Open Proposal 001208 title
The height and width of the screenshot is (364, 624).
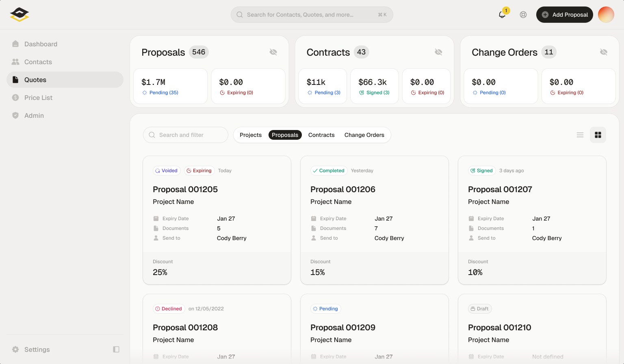tap(185, 327)
